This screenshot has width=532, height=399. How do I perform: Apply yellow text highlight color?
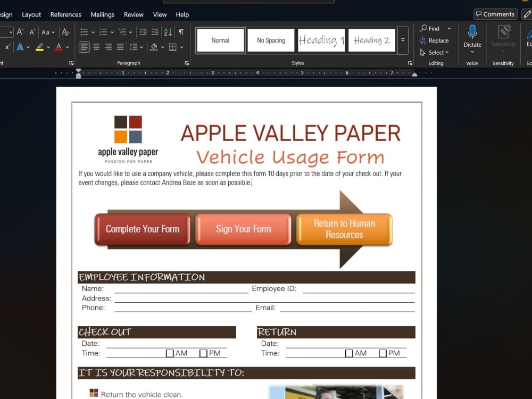coord(39,47)
